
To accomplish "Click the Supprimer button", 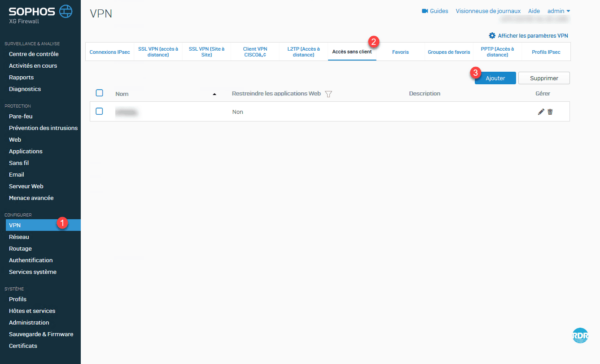I will pos(544,78).
